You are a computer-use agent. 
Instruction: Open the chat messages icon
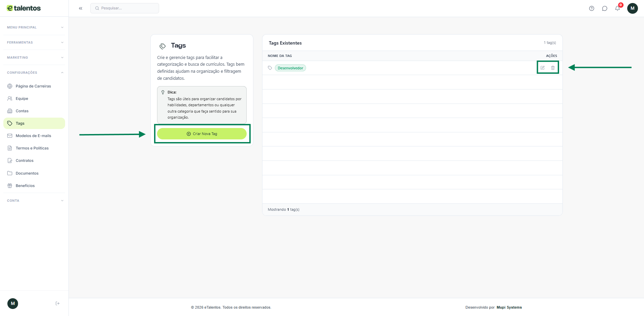[x=604, y=8]
